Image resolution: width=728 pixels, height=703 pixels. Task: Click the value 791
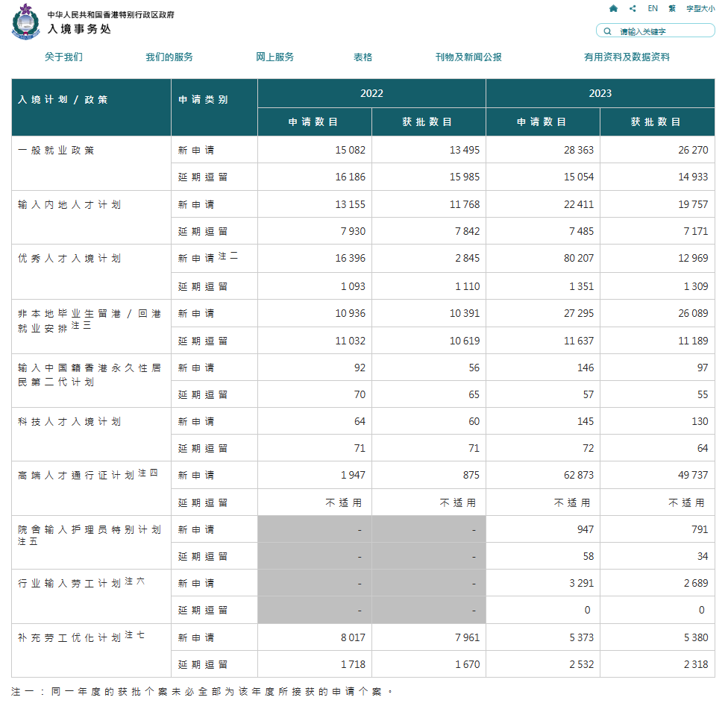[x=700, y=530]
